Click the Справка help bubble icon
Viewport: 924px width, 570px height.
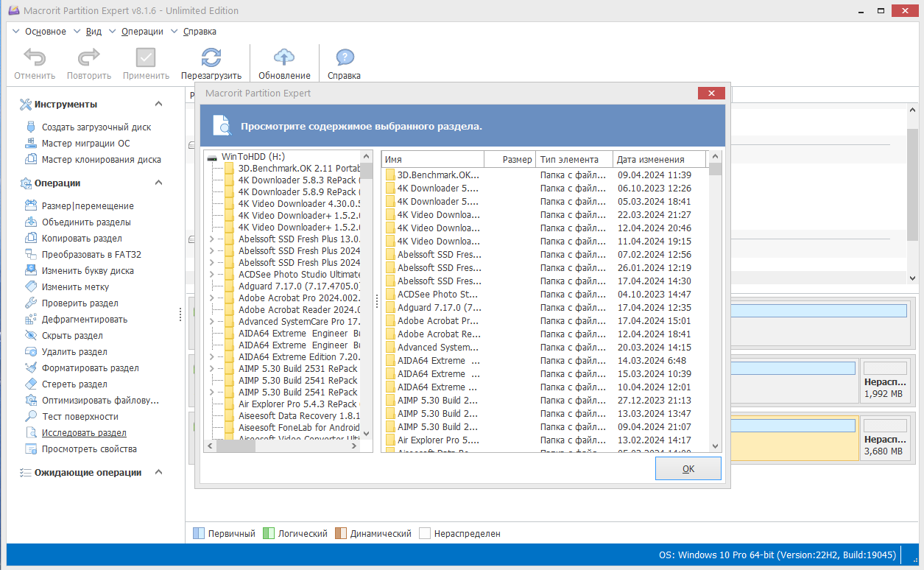click(345, 58)
